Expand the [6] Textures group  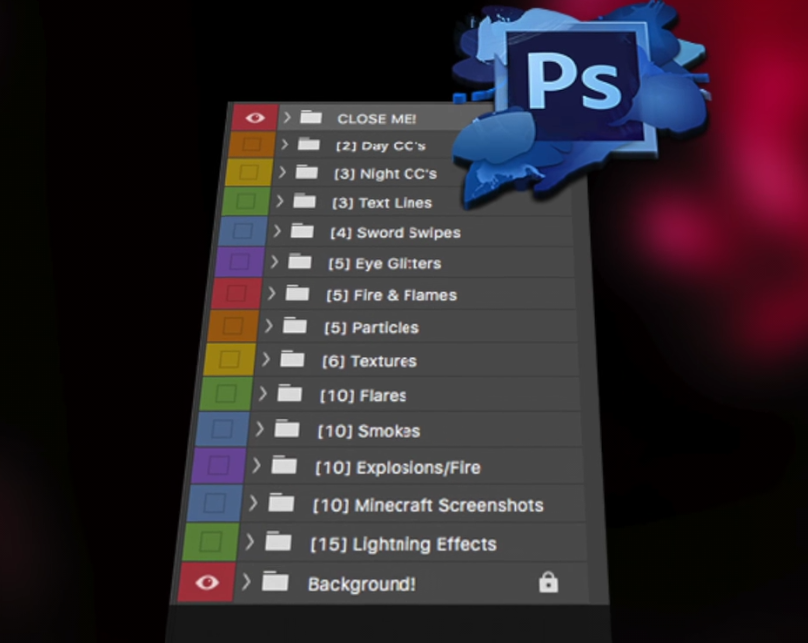(x=266, y=359)
